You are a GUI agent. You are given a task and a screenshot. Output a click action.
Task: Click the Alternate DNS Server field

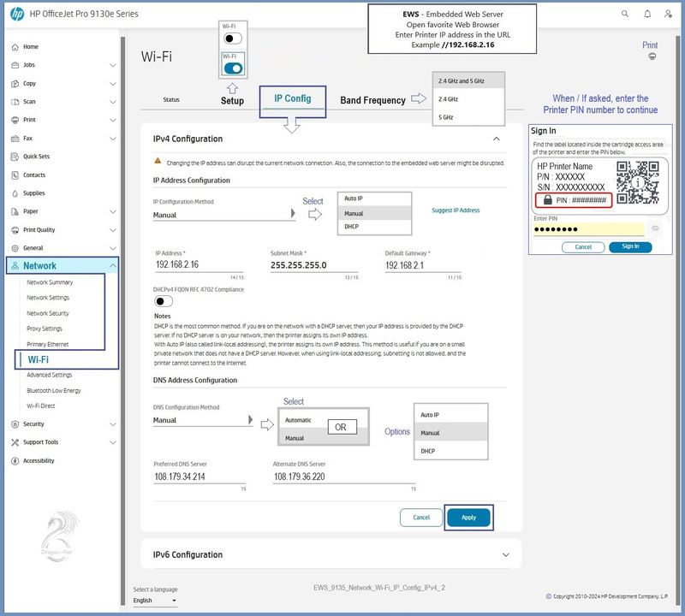tap(344, 477)
